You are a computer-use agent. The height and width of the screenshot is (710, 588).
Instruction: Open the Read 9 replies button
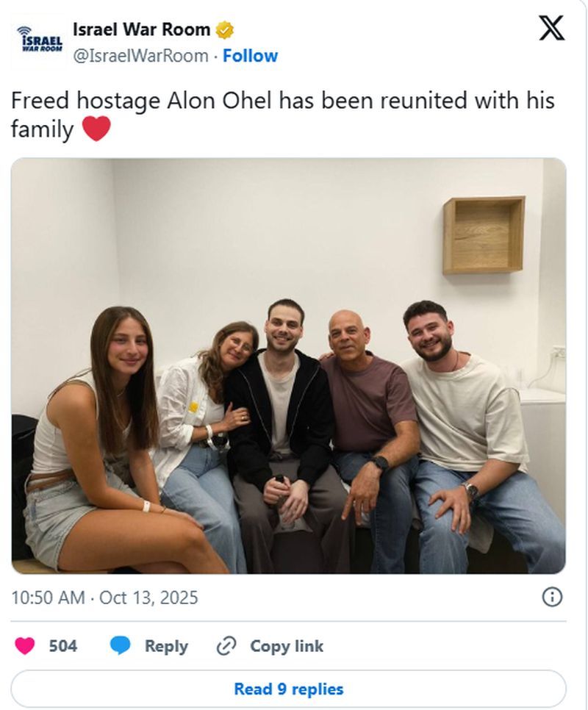(288, 689)
